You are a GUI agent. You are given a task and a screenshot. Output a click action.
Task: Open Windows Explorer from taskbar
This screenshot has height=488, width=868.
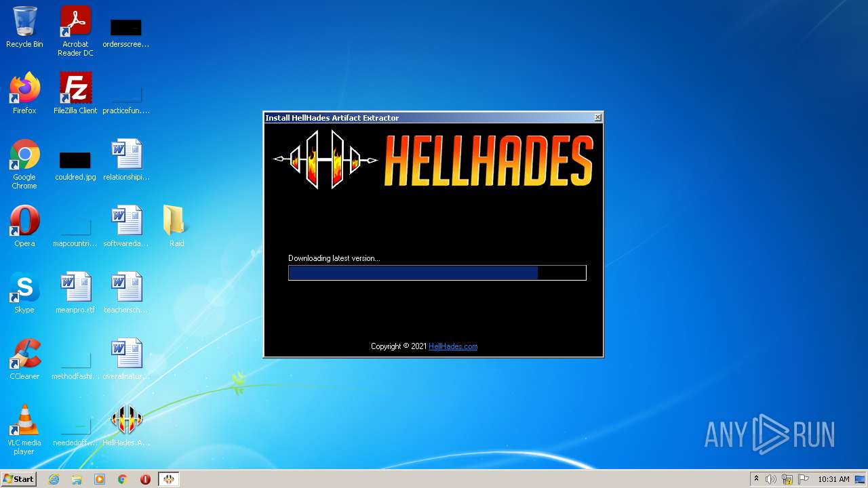coord(77,479)
